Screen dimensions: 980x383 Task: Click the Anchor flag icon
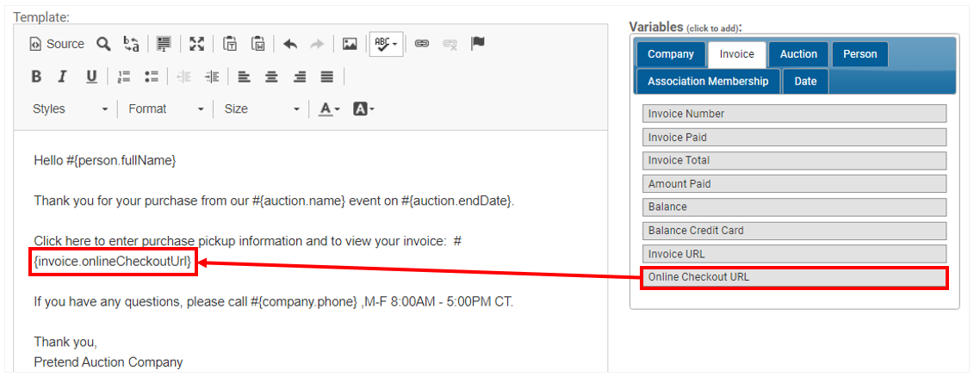477,44
